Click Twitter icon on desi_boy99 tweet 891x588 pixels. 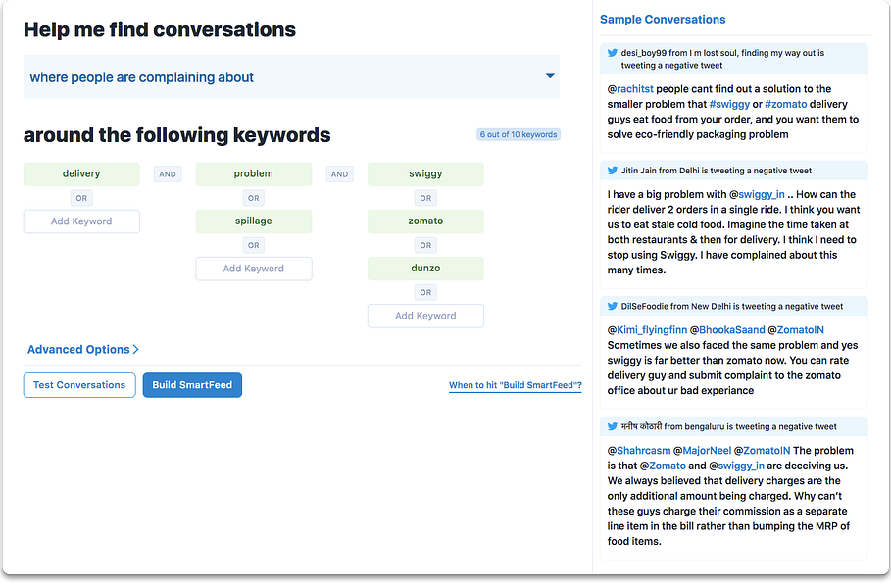(613, 53)
